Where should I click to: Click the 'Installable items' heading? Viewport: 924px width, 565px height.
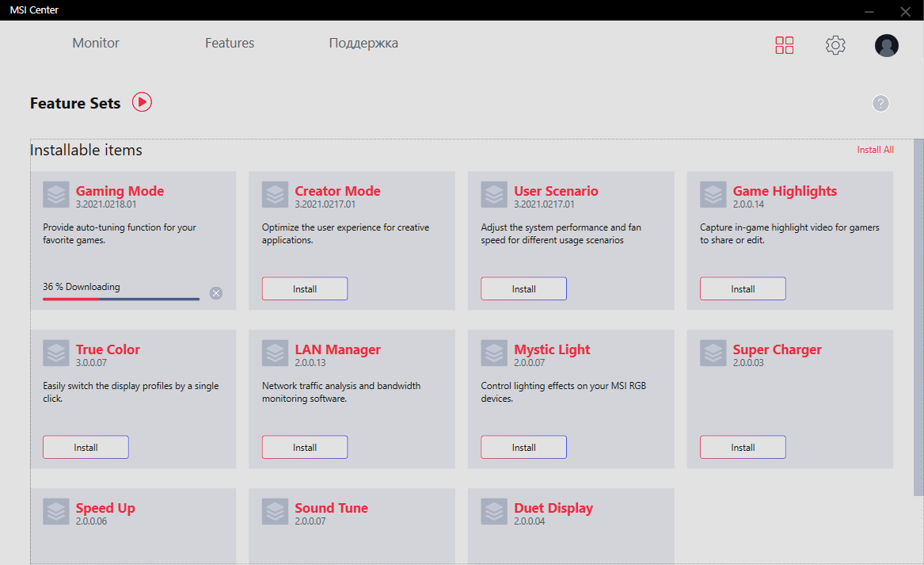[x=86, y=150]
